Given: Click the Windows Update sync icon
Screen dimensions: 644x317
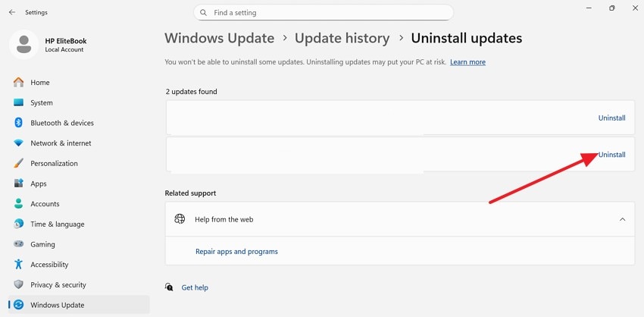Looking at the screenshot, I should 18,305.
